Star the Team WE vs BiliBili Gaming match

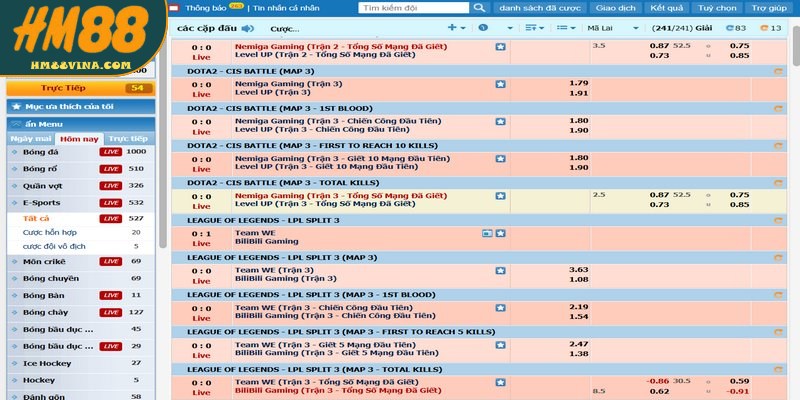click(x=500, y=233)
